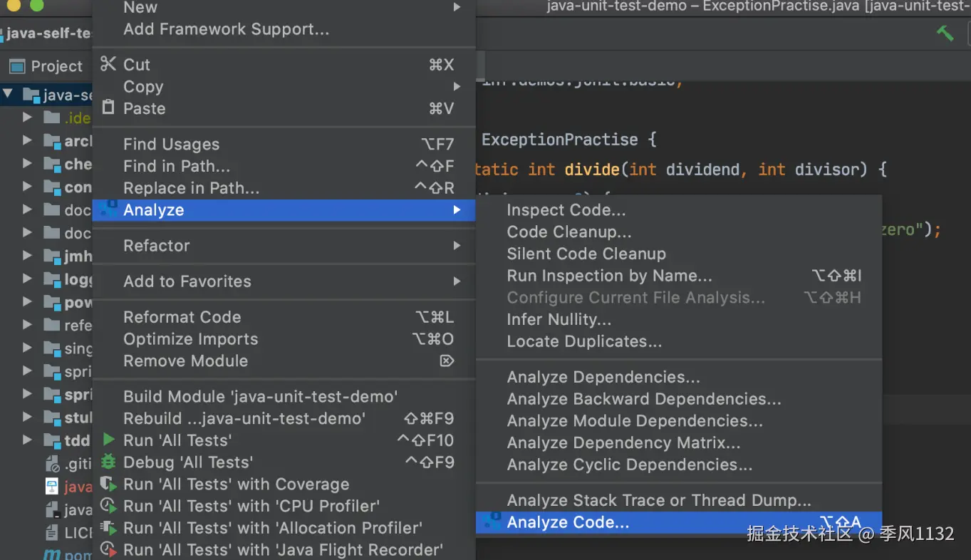Open the Refactor submenu arrow
Image resolution: width=971 pixels, height=560 pixels.
tap(457, 245)
